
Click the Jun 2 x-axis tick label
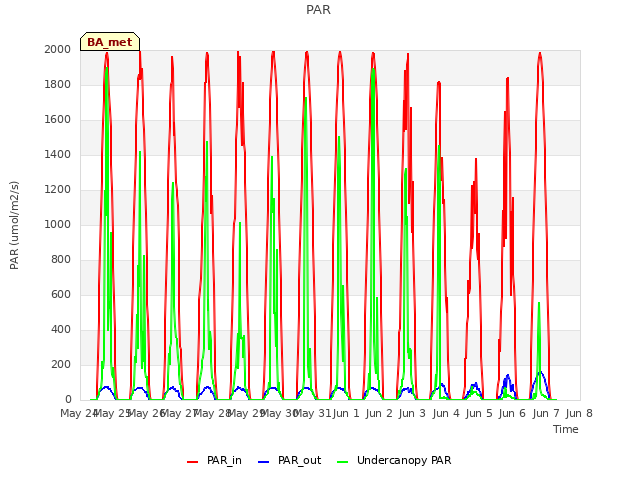(379, 413)
